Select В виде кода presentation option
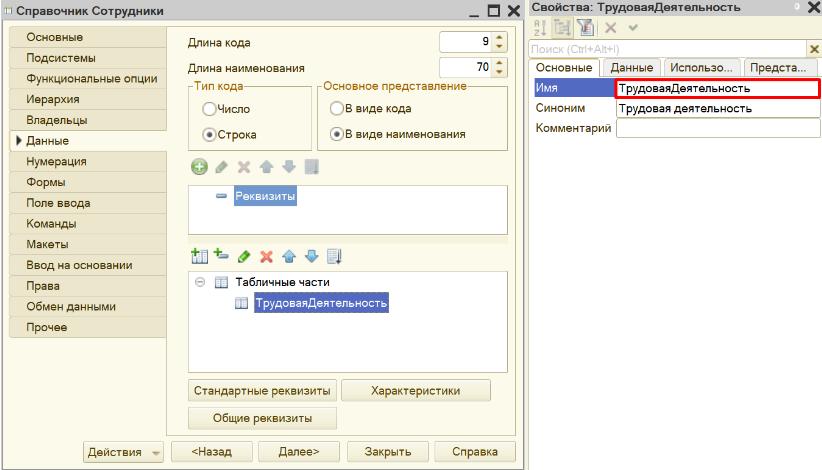The width and height of the screenshot is (822, 470). 337,108
